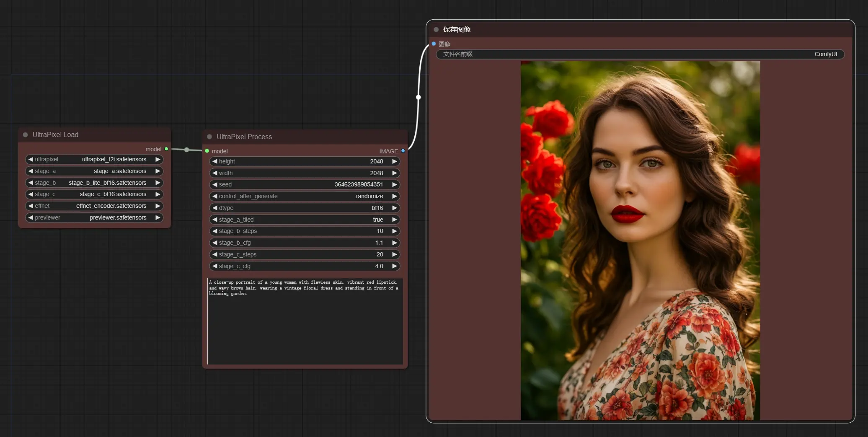
Task: Click the model input port on UltraPixel Process
Action: click(x=207, y=151)
